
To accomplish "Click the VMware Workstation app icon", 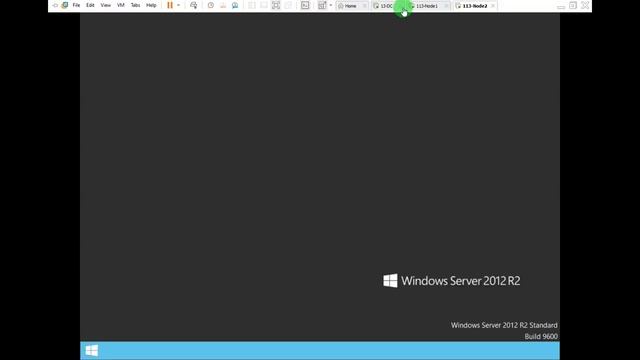I will (64, 5).
